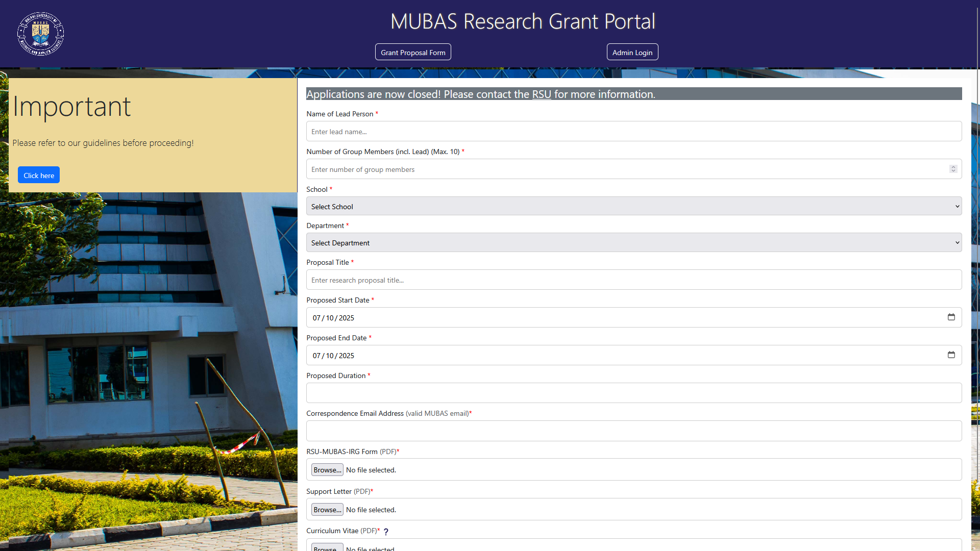Click the Proposal Title input field
This screenshot has width=980, height=551.
point(634,280)
